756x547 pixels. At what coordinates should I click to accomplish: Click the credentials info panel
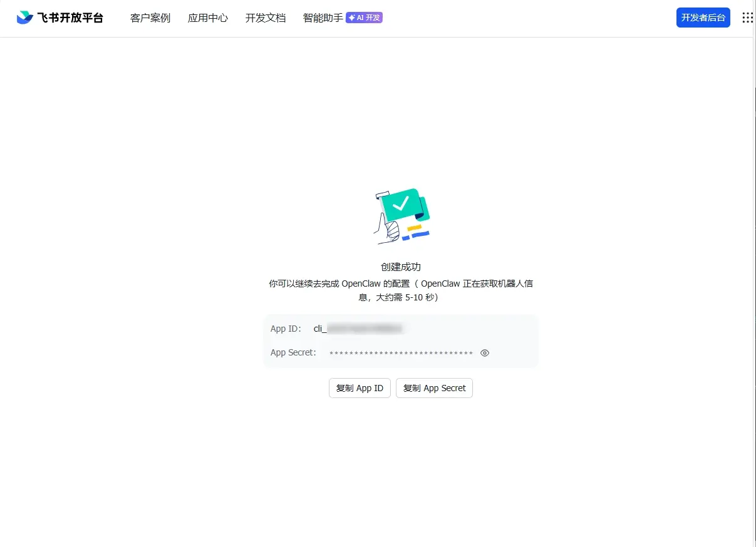click(401, 340)
